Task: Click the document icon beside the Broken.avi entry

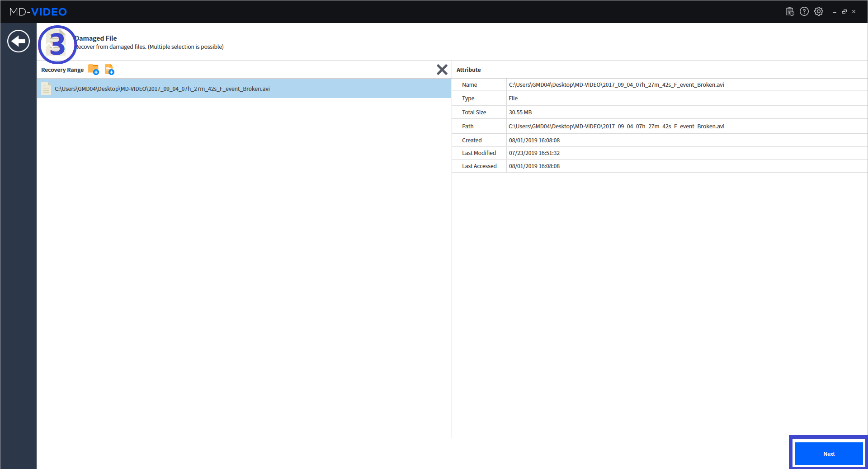Action: [x=46, y=89]
